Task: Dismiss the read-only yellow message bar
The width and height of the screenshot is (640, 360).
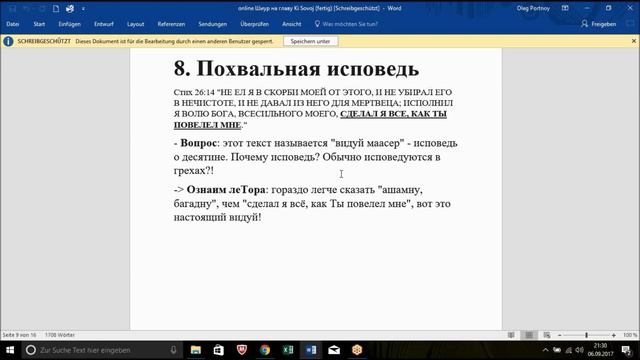Action: point(633,41)
